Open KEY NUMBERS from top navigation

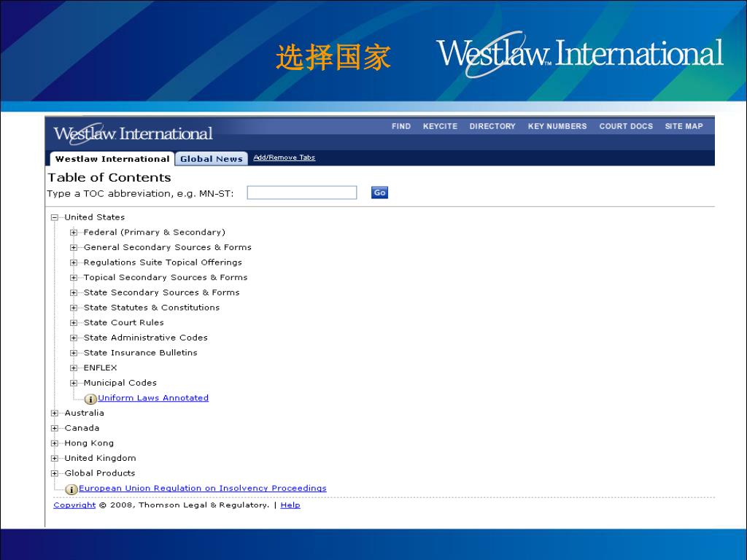tap(557, 126)
